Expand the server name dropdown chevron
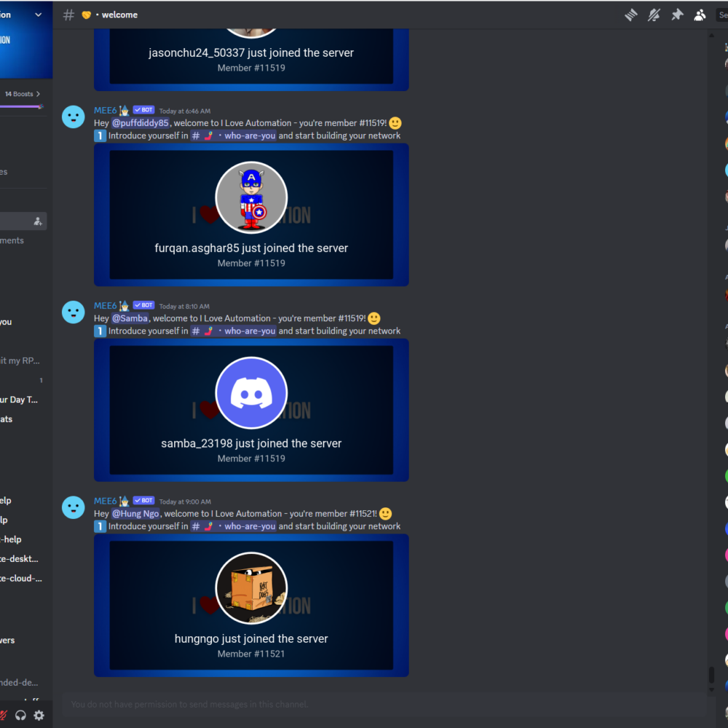 39,15
